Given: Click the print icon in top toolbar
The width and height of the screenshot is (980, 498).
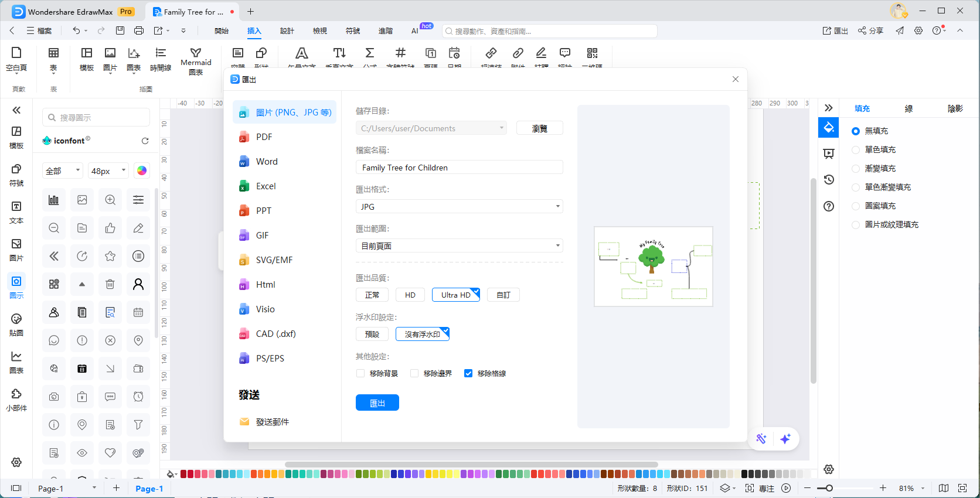Looking at the screenshot, I should tap(139, 30).
